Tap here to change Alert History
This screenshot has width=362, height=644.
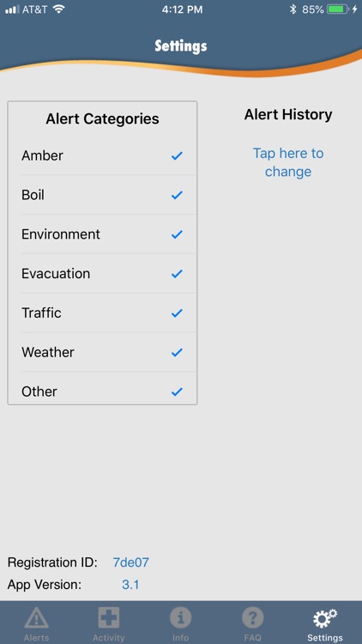(288, 162)
